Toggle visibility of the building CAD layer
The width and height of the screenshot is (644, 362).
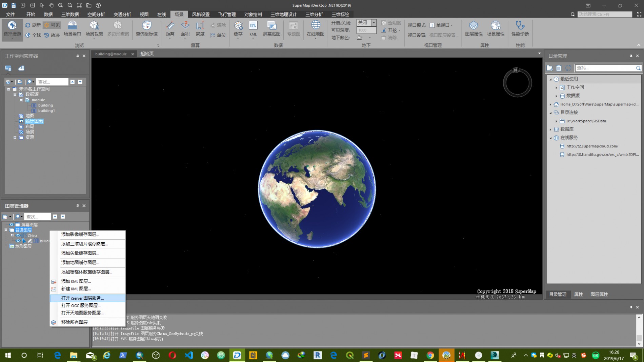click(x=18, y=241)
